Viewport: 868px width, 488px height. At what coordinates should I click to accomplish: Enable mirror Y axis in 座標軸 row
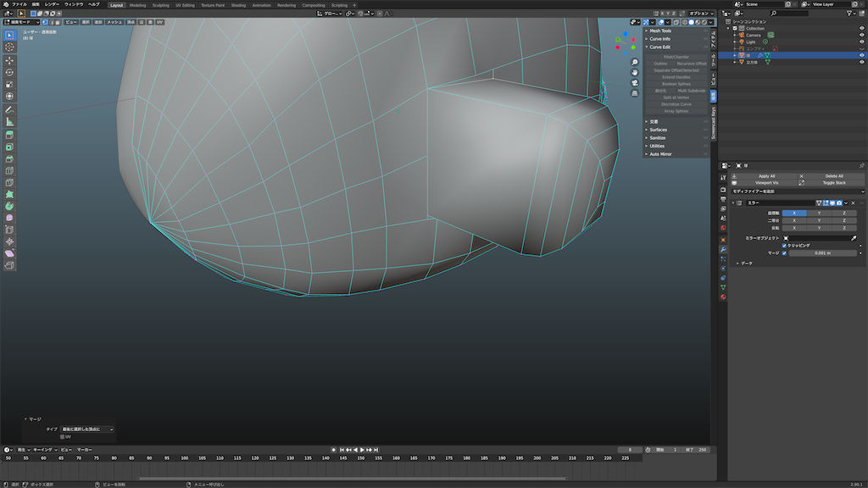pyautogui.click(x=820, y=213)
